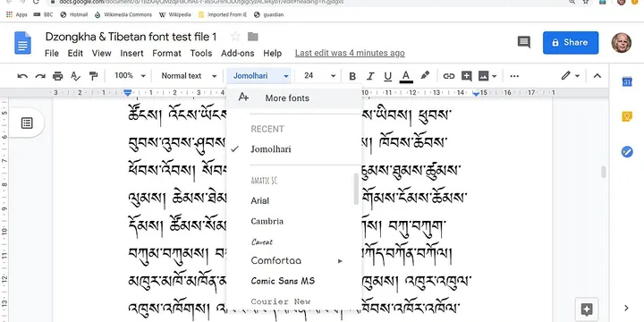The image size is (644, 322).
Task: Open the Help menu
Action: tap(272, 54)
